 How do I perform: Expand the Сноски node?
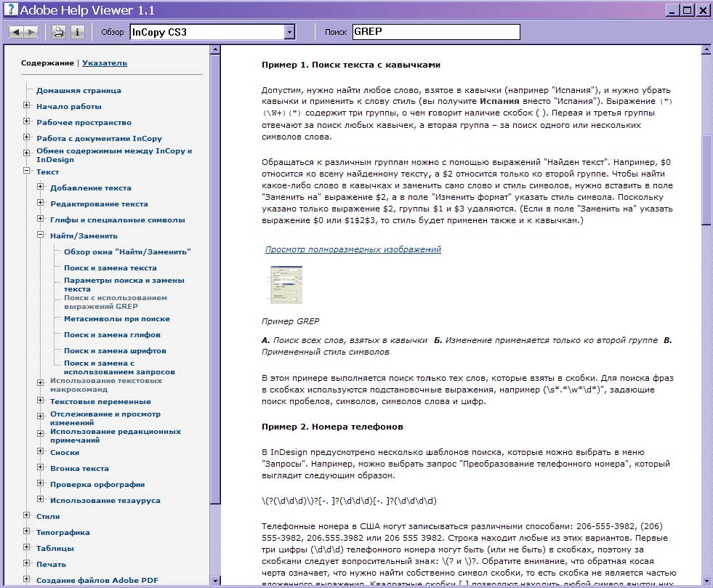pyautogui.click(x=41, y=451)
